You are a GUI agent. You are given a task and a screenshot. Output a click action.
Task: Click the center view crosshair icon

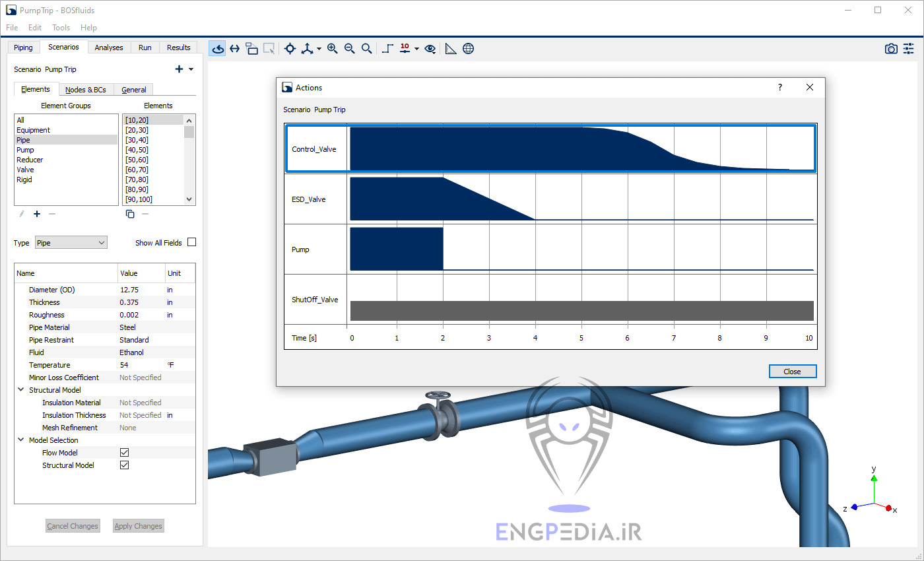click(290, 48)
